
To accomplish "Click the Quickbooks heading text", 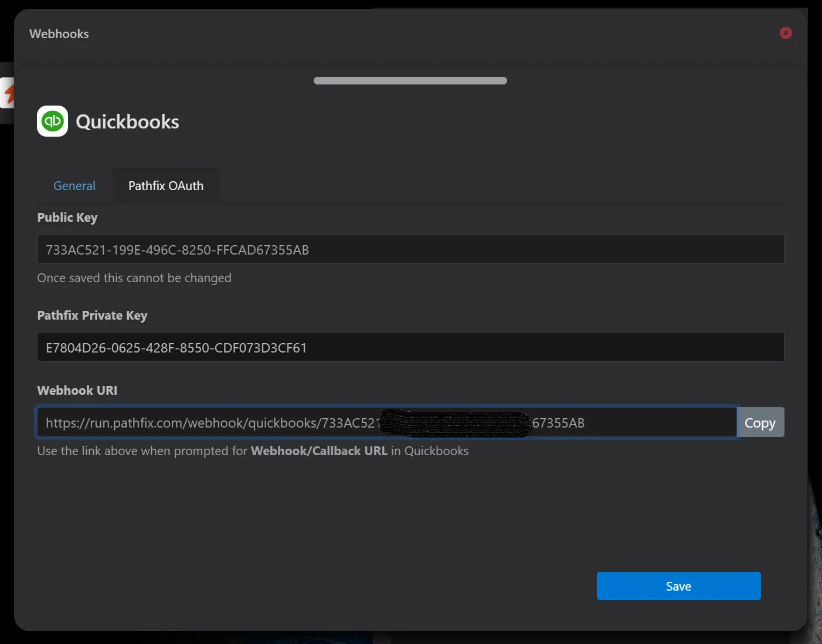I will (127, 122).
